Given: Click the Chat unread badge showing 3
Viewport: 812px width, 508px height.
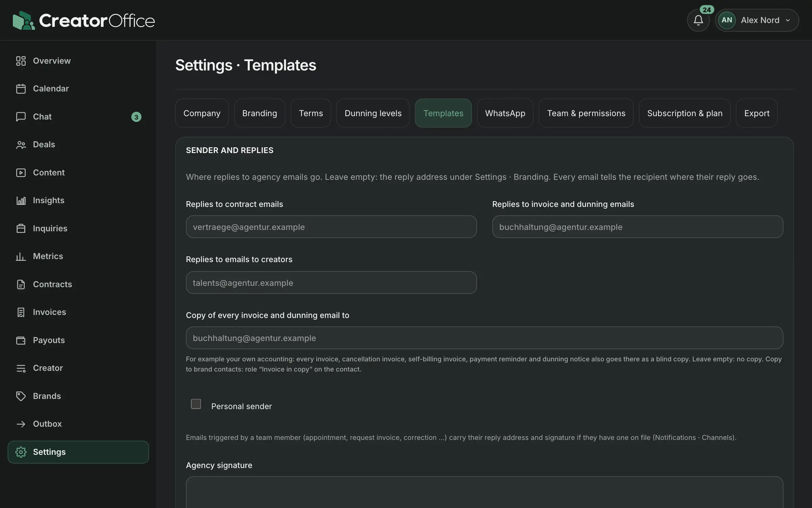Looking at the screenshot, I should click(136, 117).
